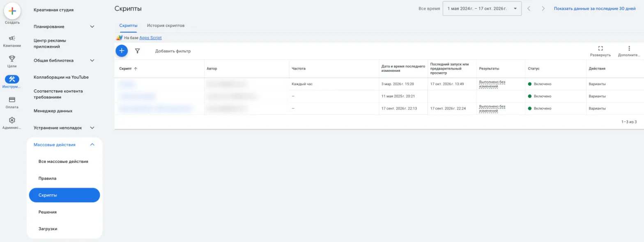
Task: Open Варианты for the 11 мая 2025 row
Action: pos(597,96)
